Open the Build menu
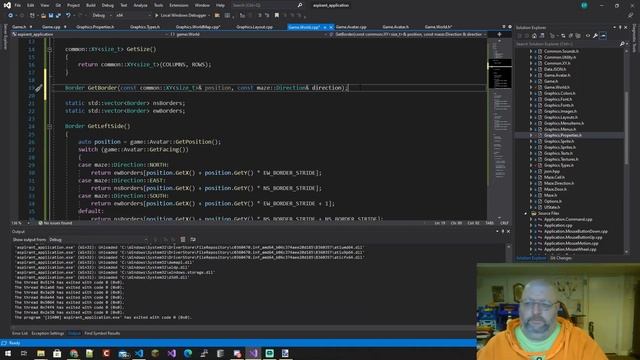Viewport: 640px width, 360px height. pyautogui.click(x=91, y=5)
